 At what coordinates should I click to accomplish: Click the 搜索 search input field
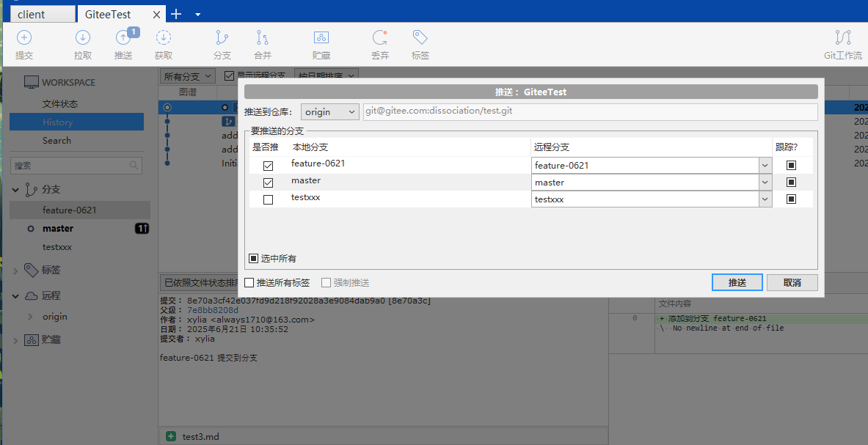(x=70, y=166)
